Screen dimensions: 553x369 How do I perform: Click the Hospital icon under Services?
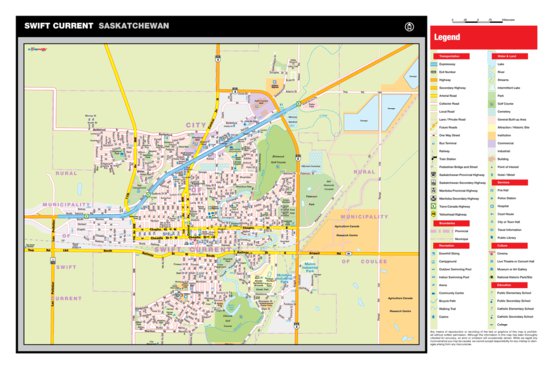[492, 206]
